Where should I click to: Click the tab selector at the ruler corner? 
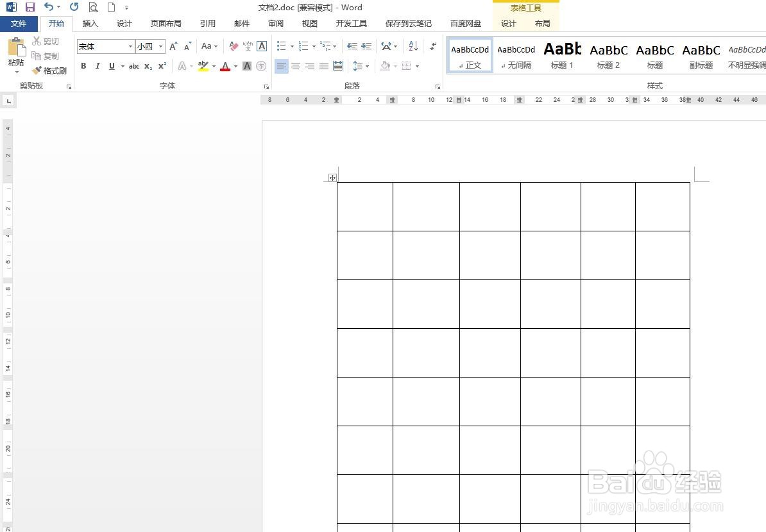coord(8,101)
